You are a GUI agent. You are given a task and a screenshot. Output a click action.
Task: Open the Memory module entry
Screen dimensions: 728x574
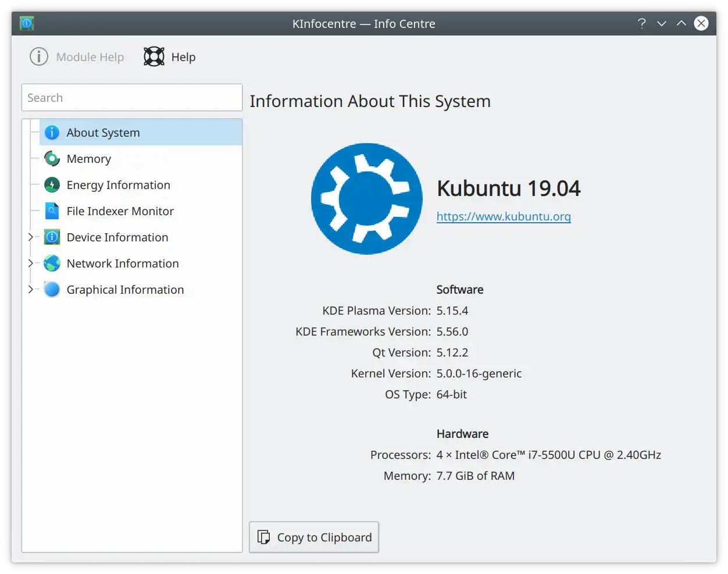[88, 158]
